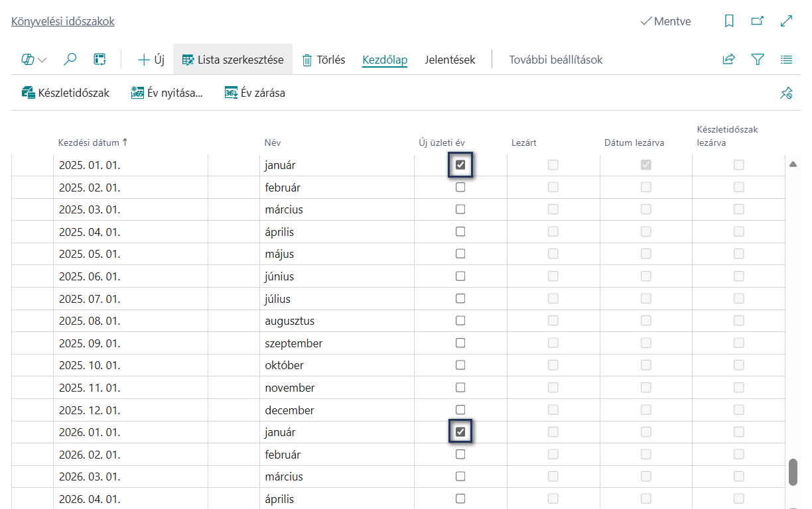
Task: Click Törlés trash button
Action: tap(324, 60)
